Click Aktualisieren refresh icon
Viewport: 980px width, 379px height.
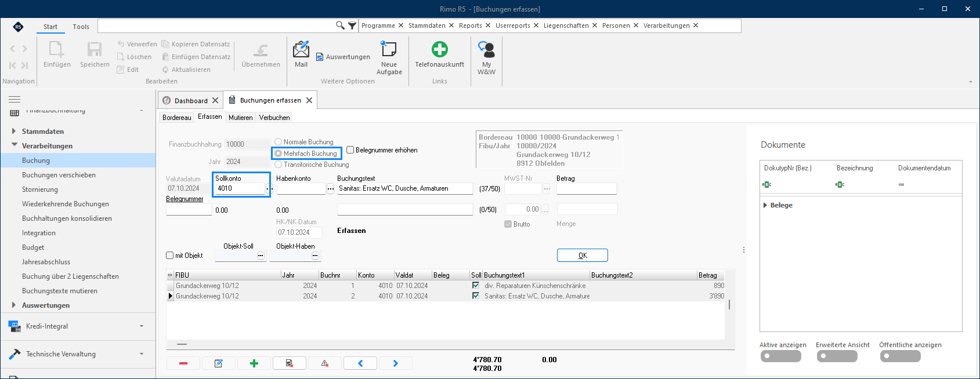pos(165,70)
